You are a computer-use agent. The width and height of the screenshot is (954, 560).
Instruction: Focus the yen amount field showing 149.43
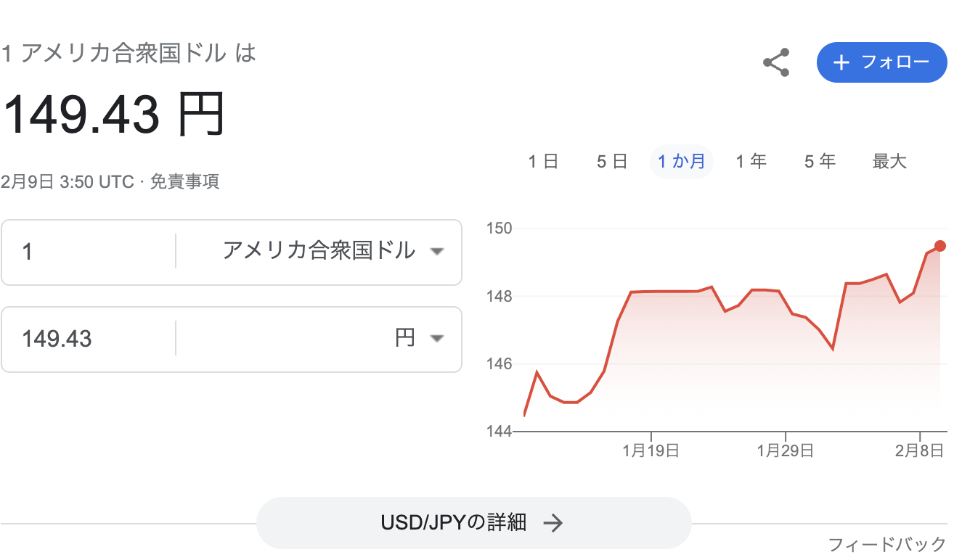click(89, 339)
